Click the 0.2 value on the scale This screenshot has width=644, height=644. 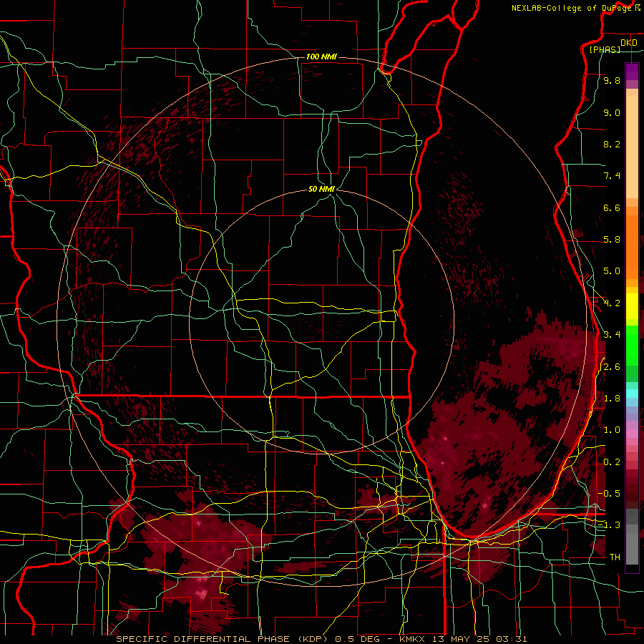point(612,462)
